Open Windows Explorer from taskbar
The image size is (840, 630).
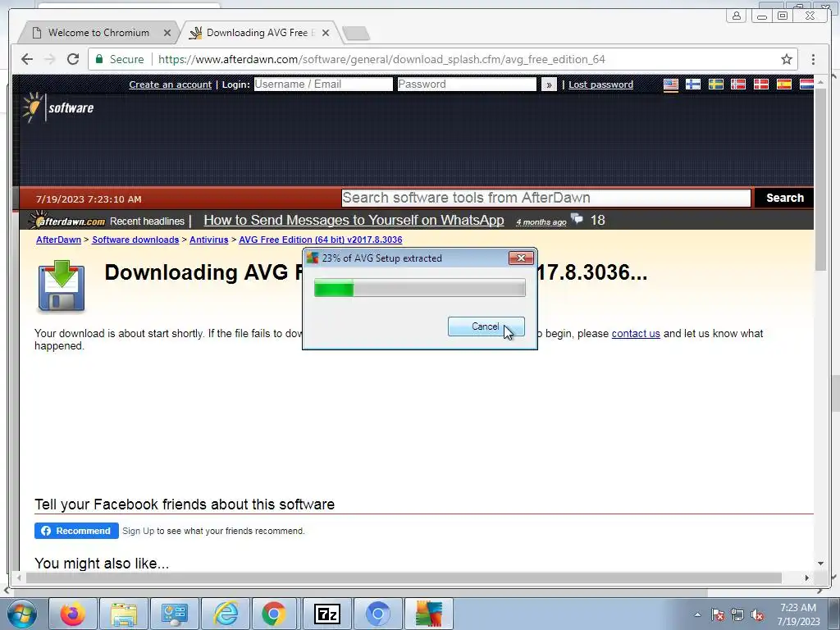[124, 614]
